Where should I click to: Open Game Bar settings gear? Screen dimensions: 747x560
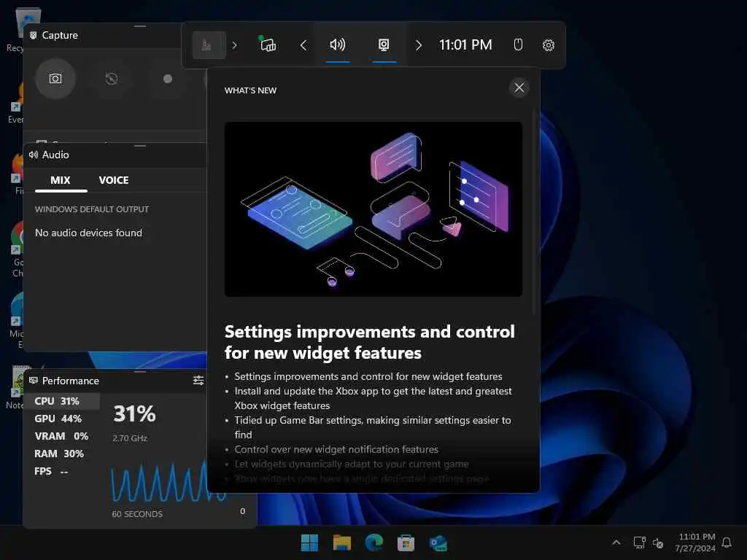pyautogui.click(x=549, y=44)
